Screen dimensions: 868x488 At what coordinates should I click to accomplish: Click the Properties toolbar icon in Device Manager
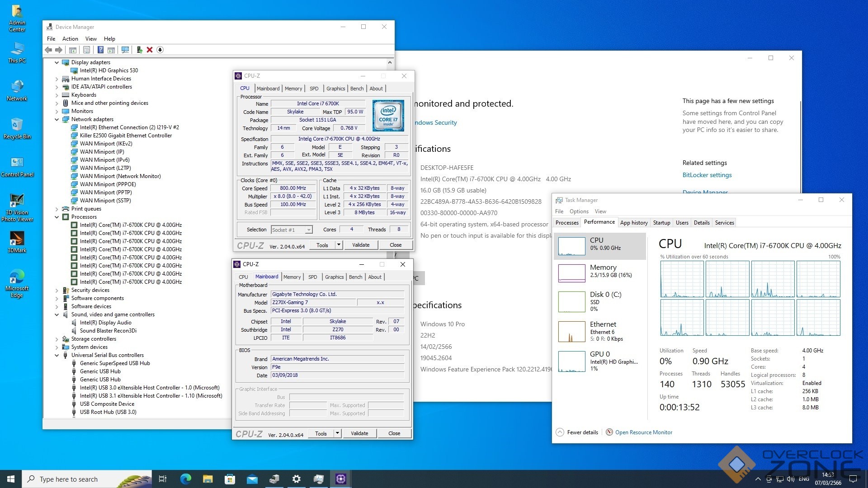86,50
